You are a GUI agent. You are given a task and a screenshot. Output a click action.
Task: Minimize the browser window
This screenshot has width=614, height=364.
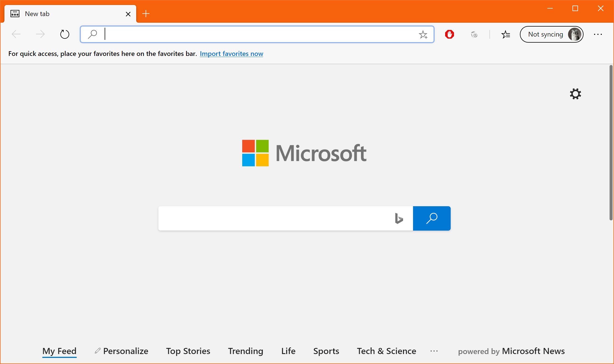[550, 8]
